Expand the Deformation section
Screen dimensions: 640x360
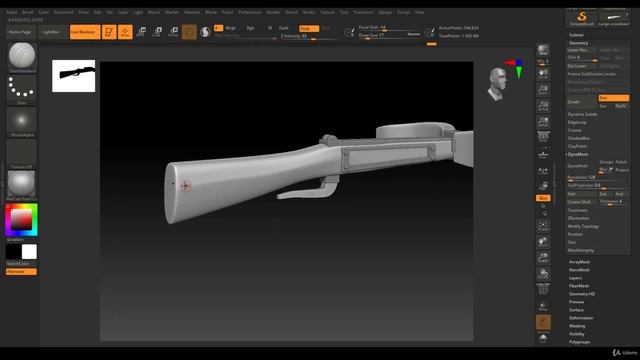[581, 318]
